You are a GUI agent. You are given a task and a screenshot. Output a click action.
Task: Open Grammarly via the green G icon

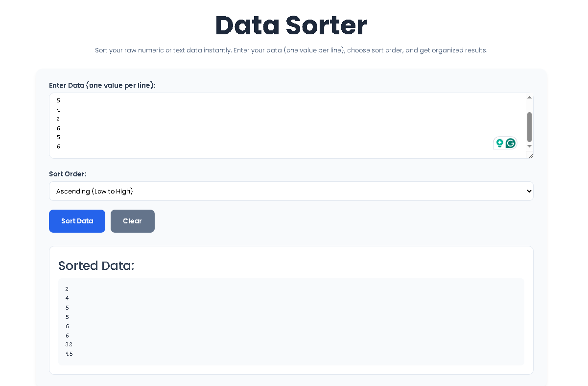coord(510,143)
